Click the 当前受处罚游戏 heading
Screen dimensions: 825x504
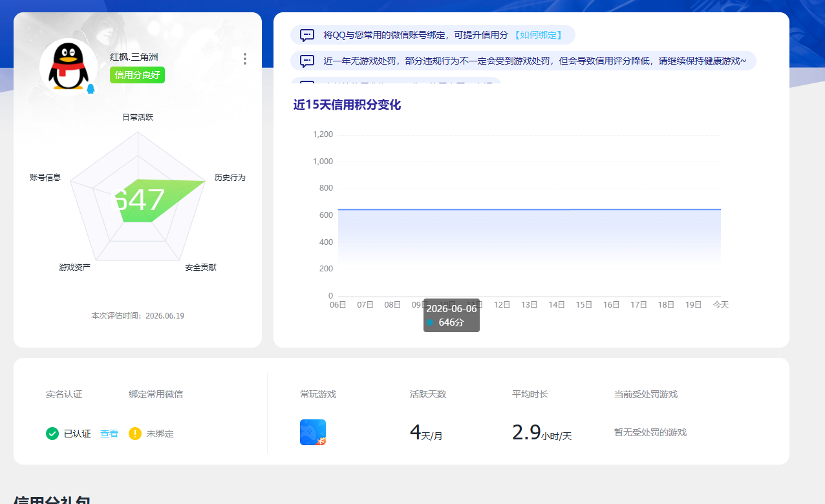click(x=646, y=394)
